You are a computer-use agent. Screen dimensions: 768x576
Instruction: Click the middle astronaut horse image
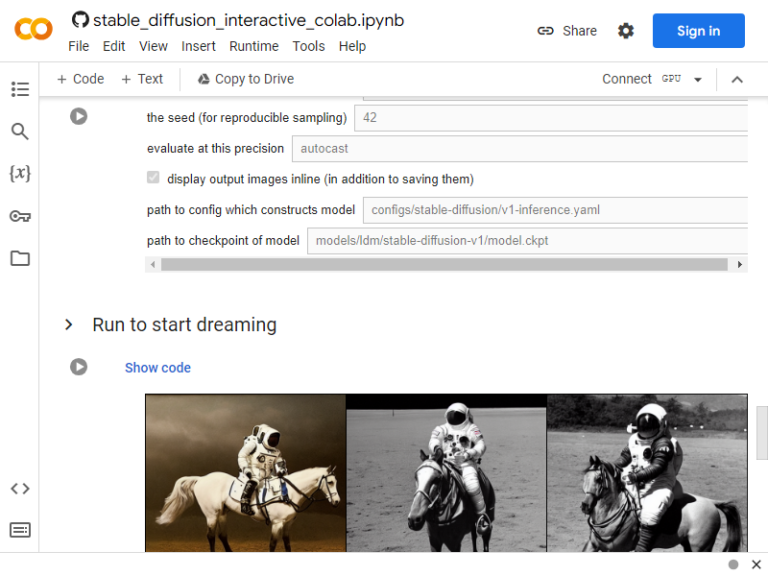(446, 473)
